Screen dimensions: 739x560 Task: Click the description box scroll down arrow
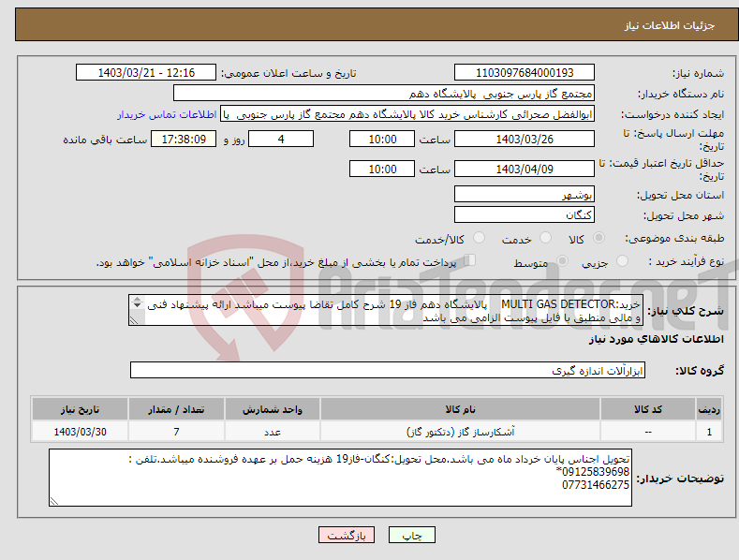point(137,305)
